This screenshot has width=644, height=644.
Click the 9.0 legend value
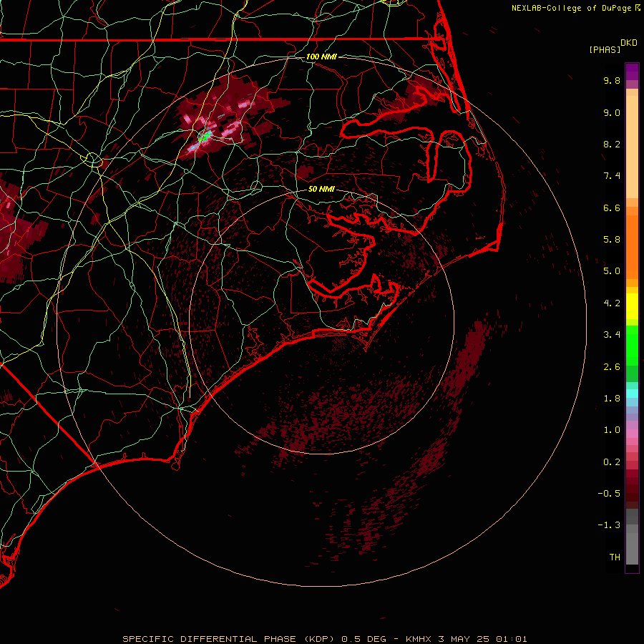[612, 112]
